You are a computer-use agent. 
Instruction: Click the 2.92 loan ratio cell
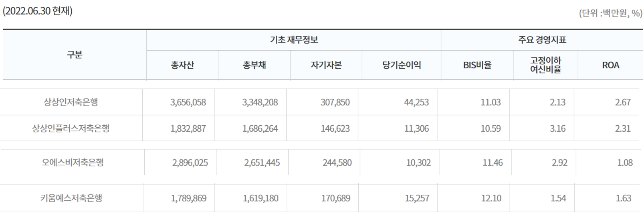[560, 162]
